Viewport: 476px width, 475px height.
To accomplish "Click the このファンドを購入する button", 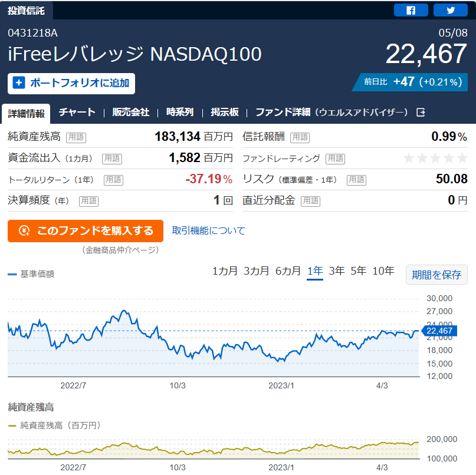I will 86,231.
